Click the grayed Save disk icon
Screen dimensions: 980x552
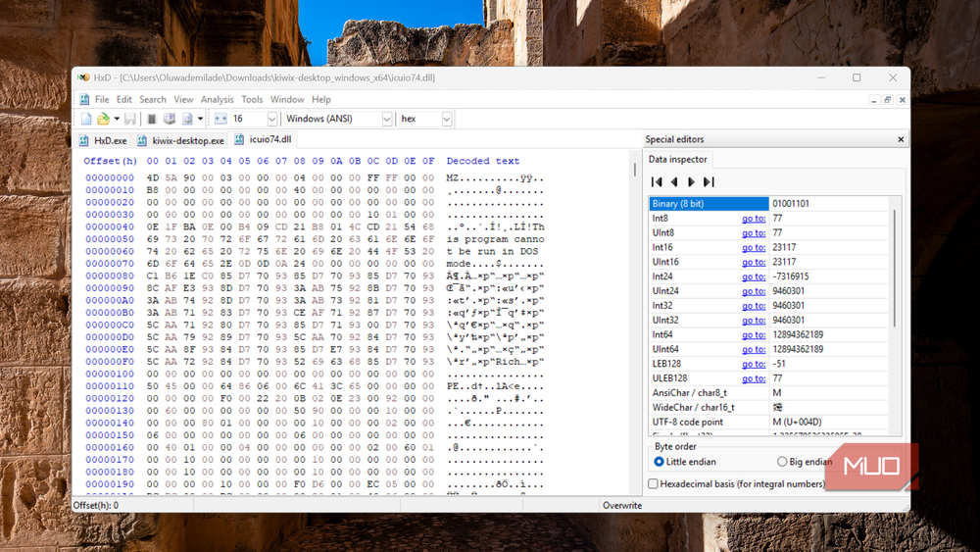tap(130, 119)
